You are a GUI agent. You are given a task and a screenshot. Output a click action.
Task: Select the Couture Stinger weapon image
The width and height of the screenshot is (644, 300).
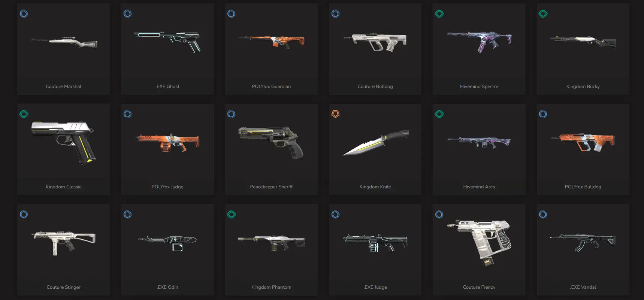pos(63,243)
